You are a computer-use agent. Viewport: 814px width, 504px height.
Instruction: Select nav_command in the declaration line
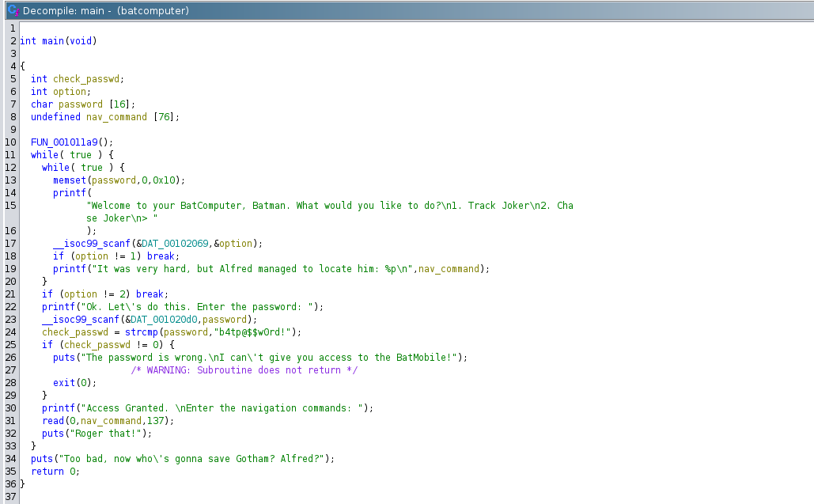coord(116,117)
